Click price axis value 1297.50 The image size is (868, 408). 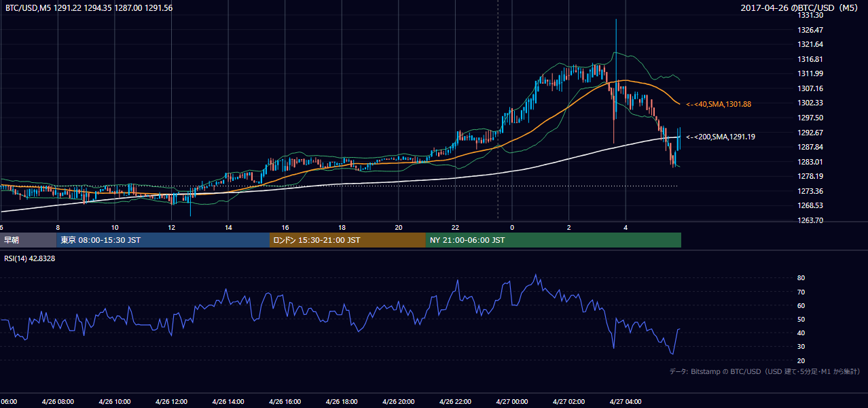pyautogui.click(x=810, y=118)
